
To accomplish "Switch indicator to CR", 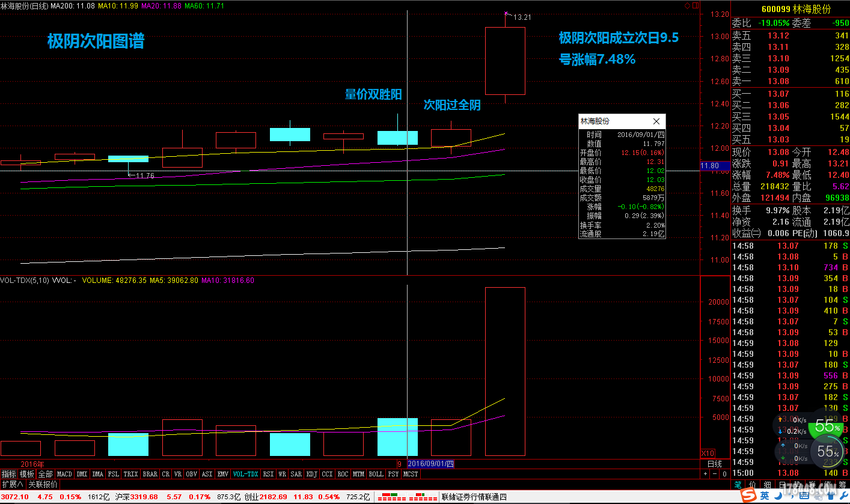I will [x=165, y=474].
